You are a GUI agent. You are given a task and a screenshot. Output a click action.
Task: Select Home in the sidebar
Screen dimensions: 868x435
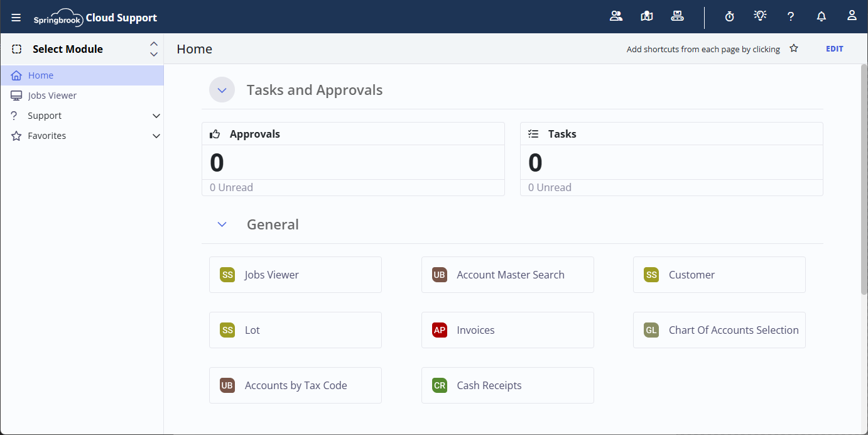pyautogui.click(x=41, y=75)
